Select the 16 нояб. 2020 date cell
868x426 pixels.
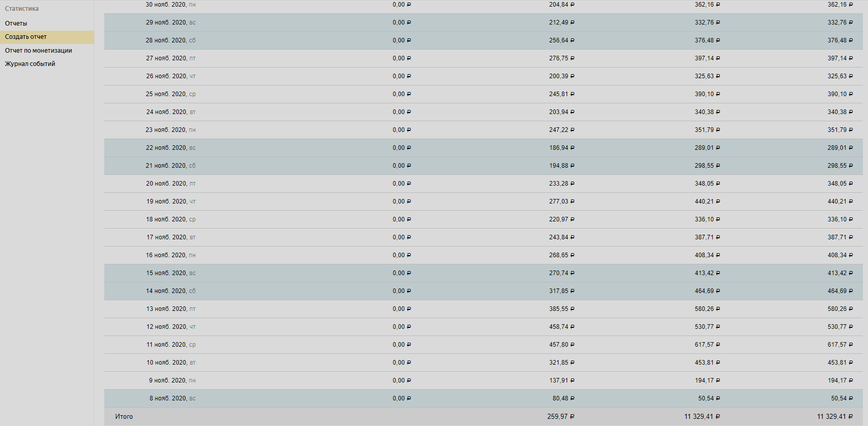(x=171, y=255)
